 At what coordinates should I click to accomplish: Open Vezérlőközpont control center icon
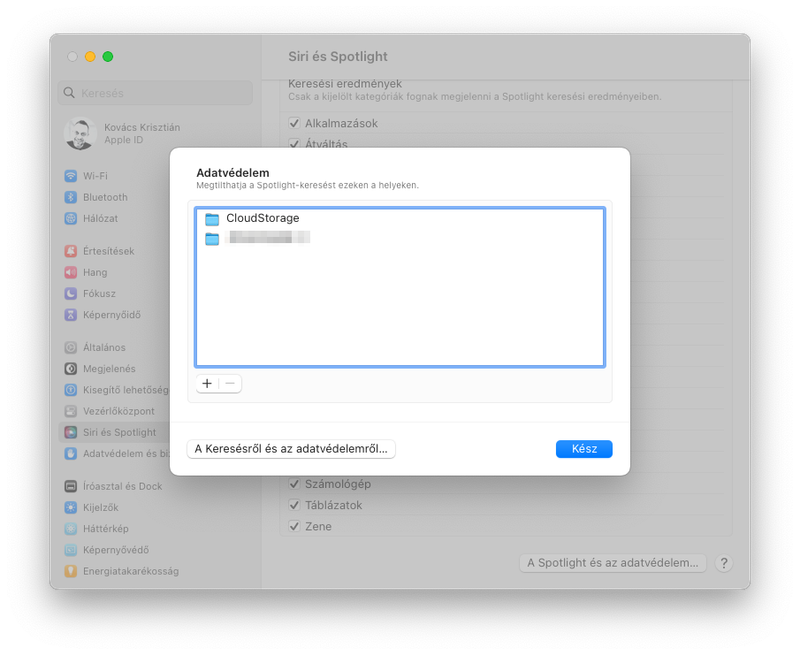(71, 411)
